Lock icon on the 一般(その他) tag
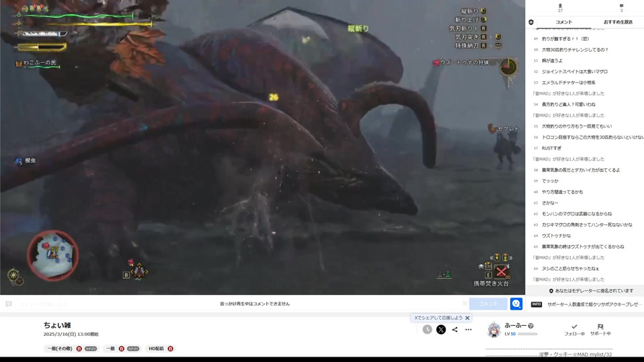This screenshot has width=644, height=362. [x=79, y=349]
